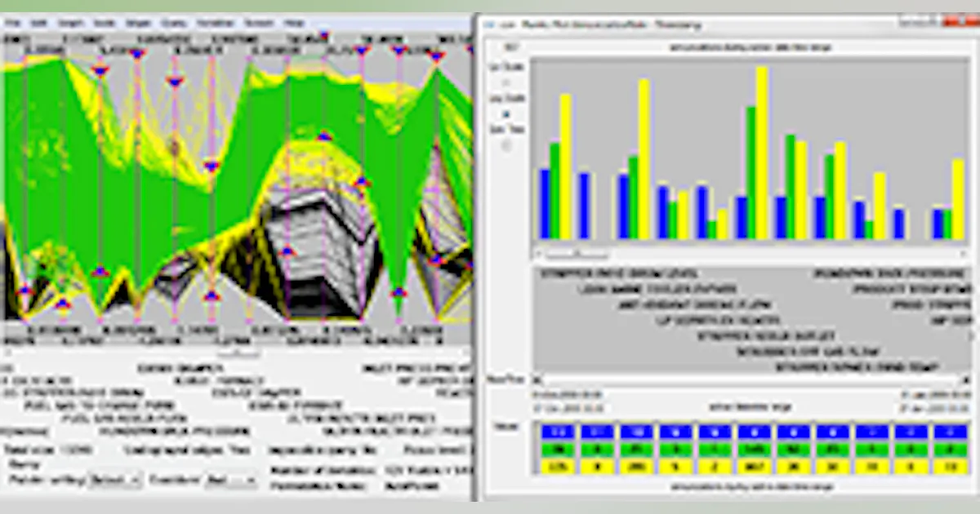Open the second combo box in the bottom panel
The height and width of the screenshot is (514, 980).
point(233,481)
